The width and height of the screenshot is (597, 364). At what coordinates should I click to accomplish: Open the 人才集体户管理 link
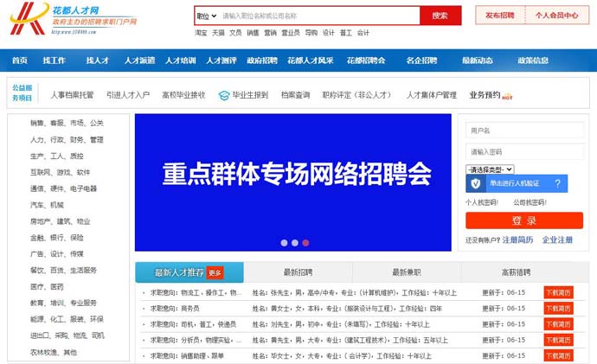(x=432, y=95)
